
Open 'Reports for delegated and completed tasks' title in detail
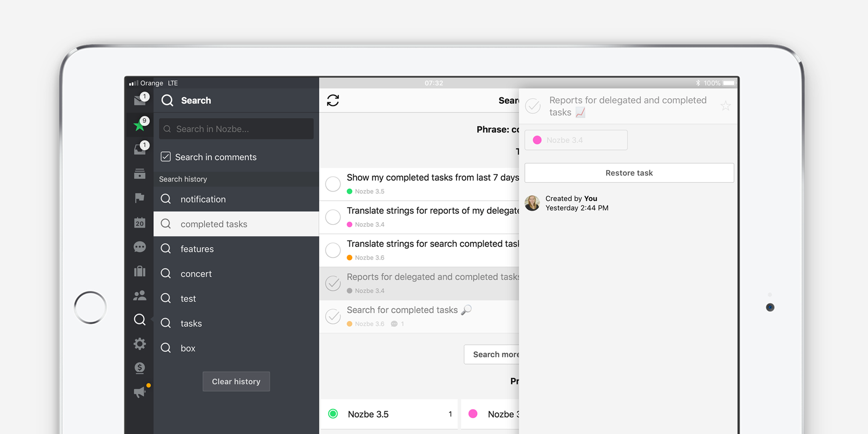(628, 106)
